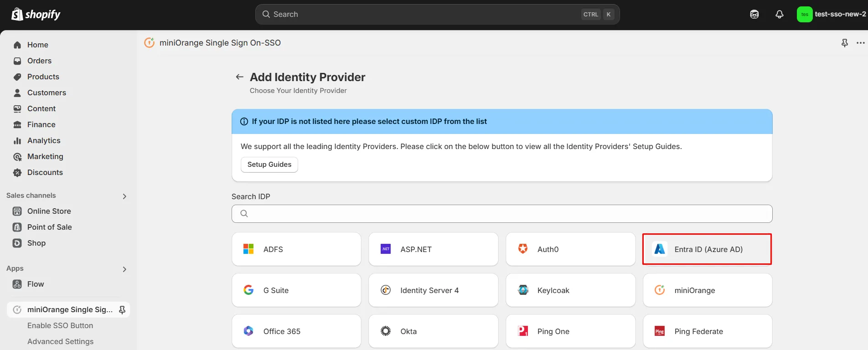Click the Point of Sale icon

pos(17,227)
